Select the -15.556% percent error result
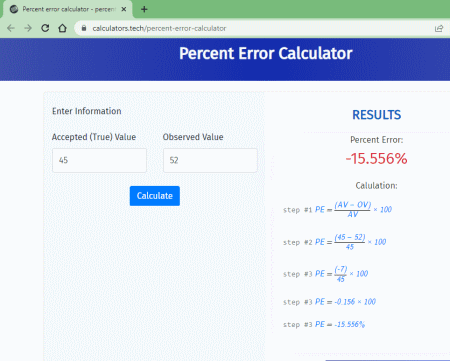Screen dimensions: 450x361 click(x=376, y=159)
